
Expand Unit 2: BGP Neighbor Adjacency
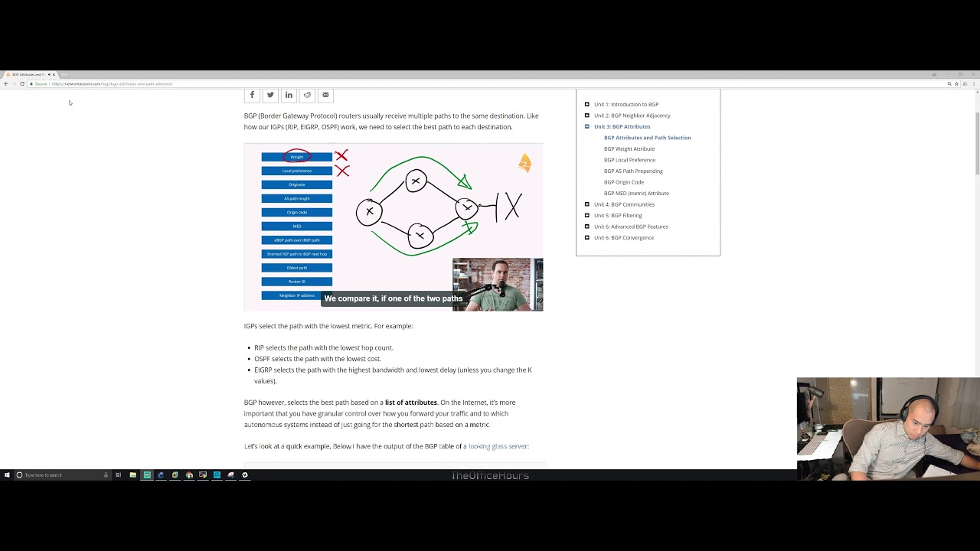(587, 116)
